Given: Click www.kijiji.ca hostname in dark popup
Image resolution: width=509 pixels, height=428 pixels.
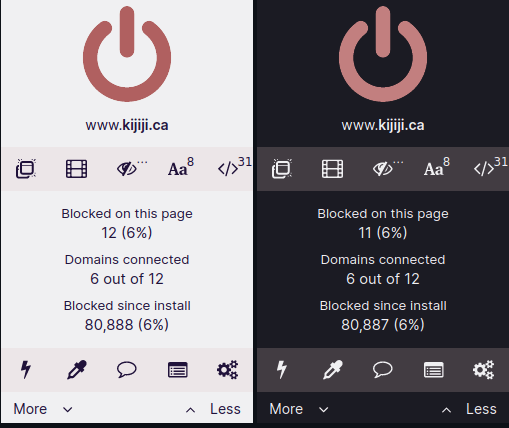Looking at the screenshot, I should tap(383, 126).
